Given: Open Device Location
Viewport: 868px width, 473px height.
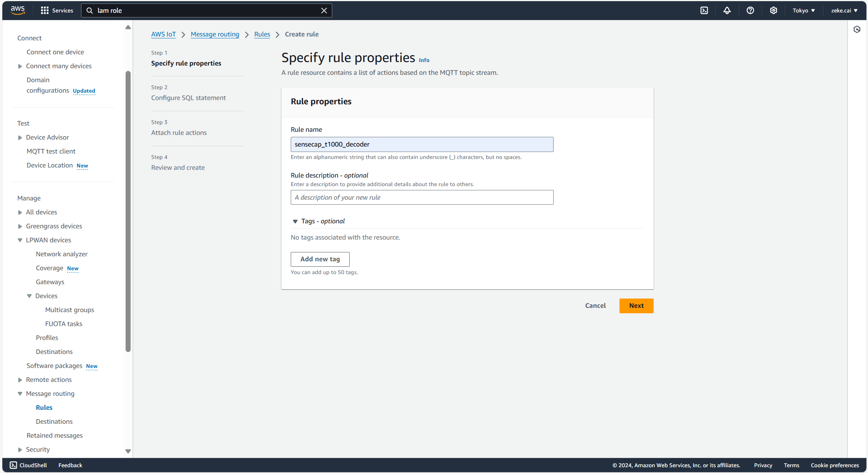Looking at the screenshot, I should tap(50, 165).
